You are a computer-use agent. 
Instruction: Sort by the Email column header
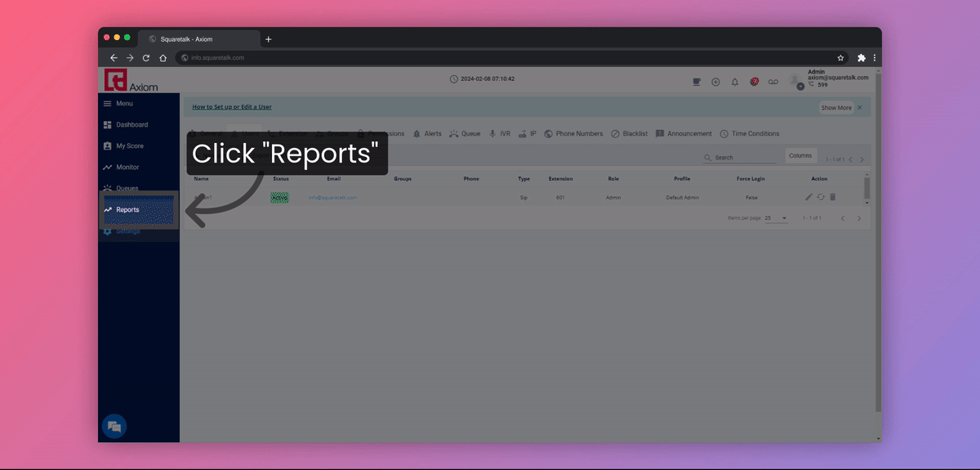pyautogui.click(x=333, y=178)
